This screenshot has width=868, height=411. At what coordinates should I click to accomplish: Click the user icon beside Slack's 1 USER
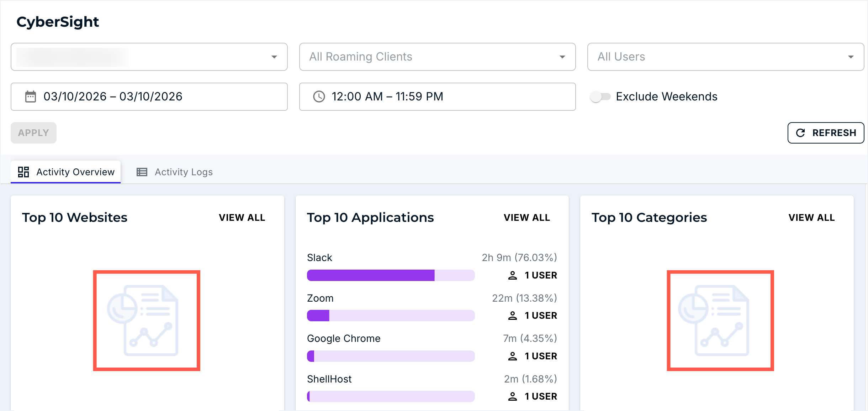(512, 275)
